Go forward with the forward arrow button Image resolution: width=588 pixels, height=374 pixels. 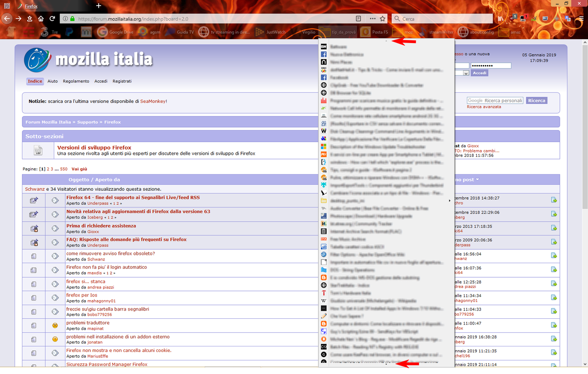click(18, 19)
